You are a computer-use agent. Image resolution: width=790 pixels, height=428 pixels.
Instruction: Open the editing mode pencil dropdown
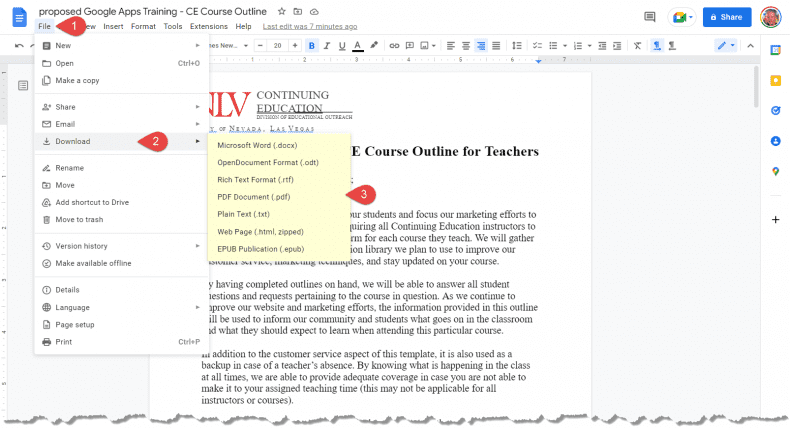point(725,46)
